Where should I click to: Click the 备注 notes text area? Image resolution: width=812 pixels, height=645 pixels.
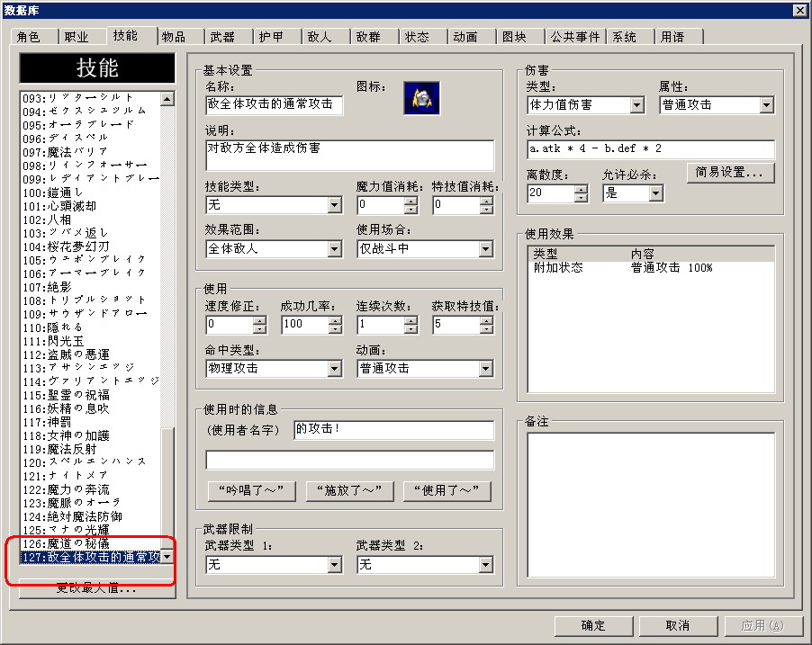[651, 505]
